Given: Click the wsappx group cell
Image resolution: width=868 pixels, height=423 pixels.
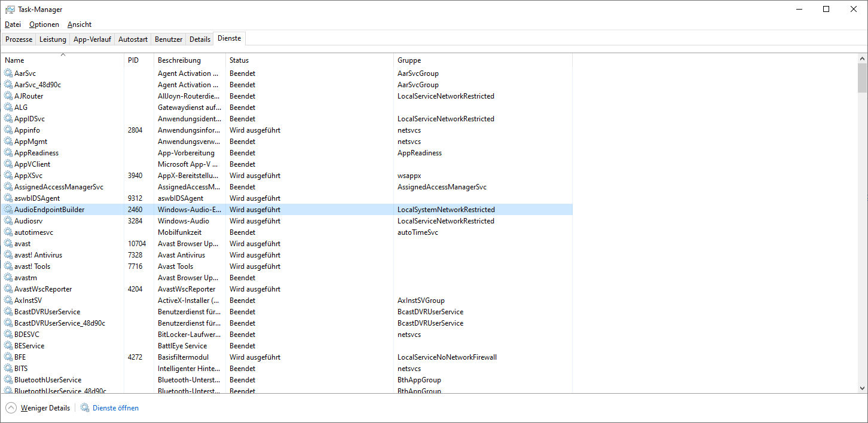Looking at the screenshot, I should coord(409,176).
